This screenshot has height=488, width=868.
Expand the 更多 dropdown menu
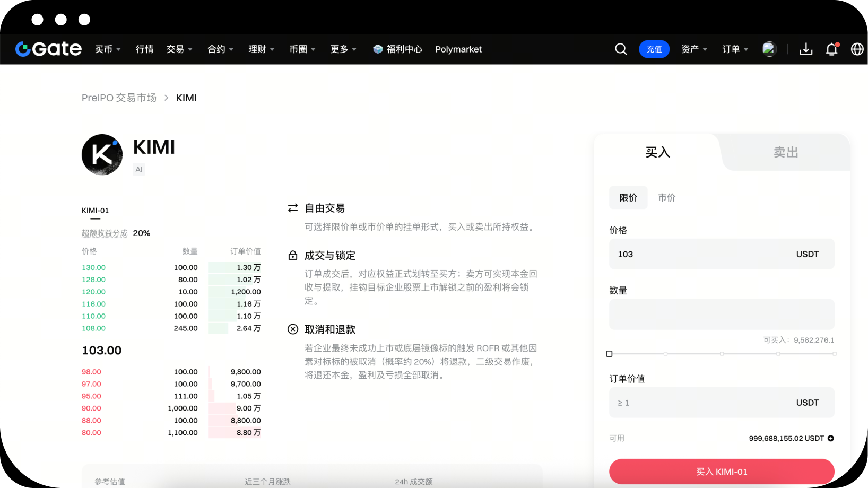click(x=343, y=49)
